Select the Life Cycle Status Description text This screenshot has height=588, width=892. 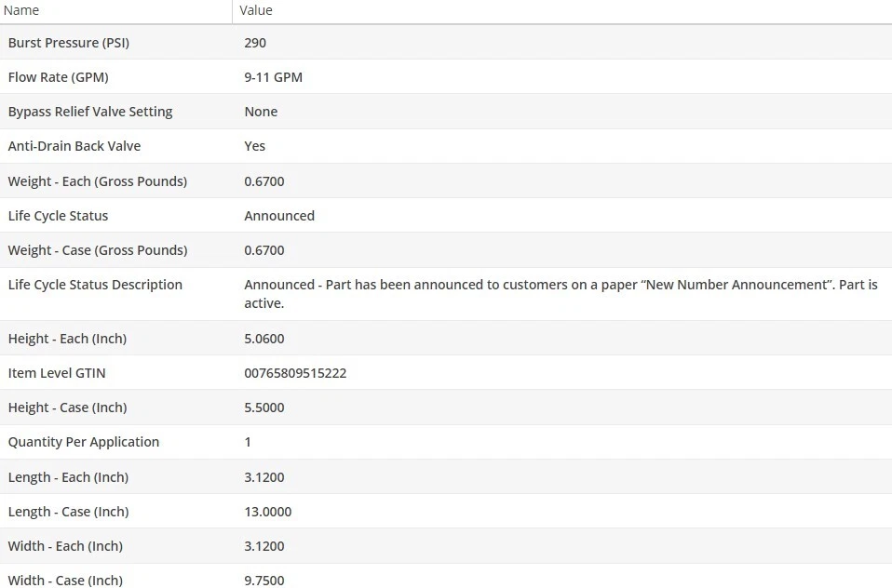coord(561,294)
